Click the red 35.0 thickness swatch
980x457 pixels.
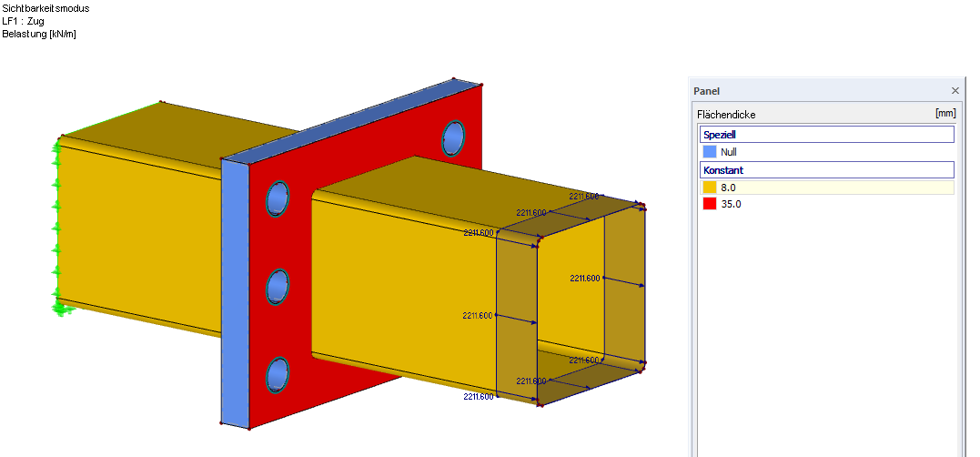[x=710, y=204]
